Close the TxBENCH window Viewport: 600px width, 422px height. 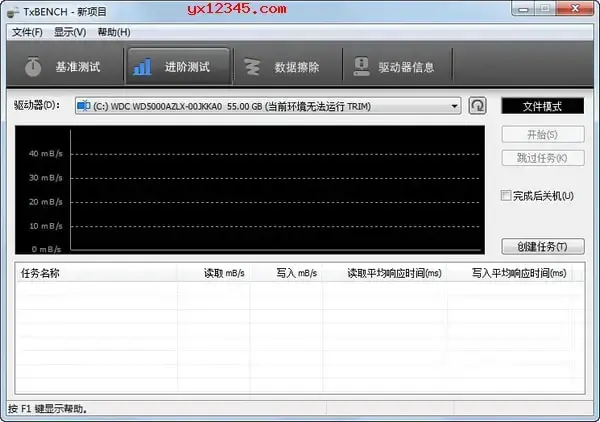575,8
